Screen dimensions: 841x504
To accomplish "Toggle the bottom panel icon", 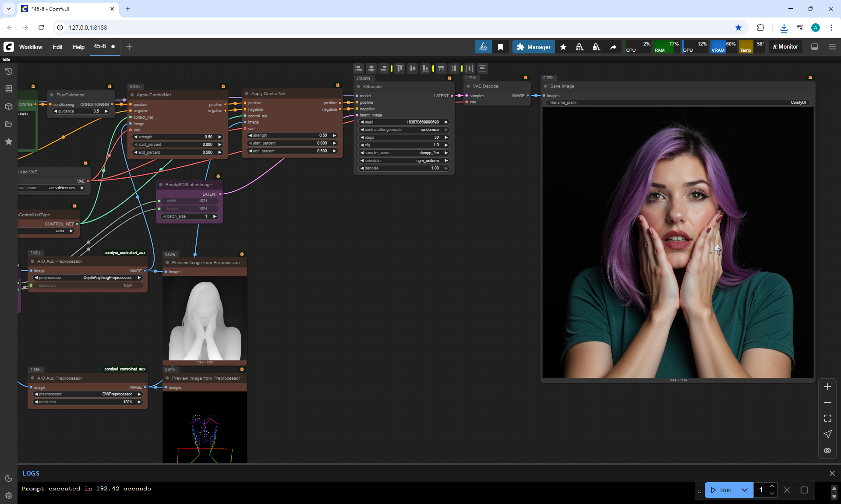I will [x=814, y=47].
